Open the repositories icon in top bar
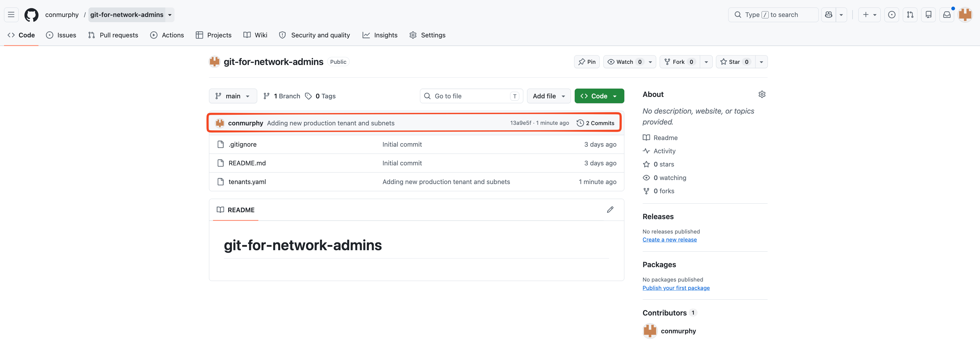The width and height of the screenshot is (980, 352). click(928, 15)
